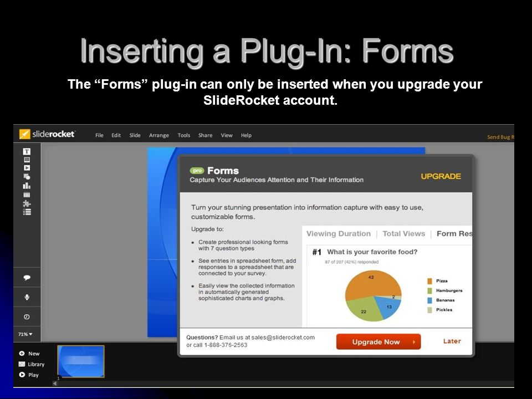
Task: Select the Text tool icon
Action: coord(27,151)
